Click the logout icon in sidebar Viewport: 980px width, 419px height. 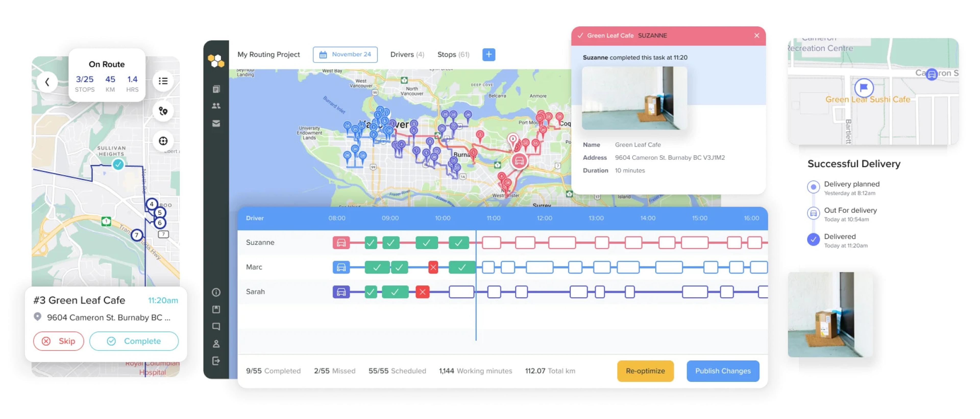(x=216, y=361)
